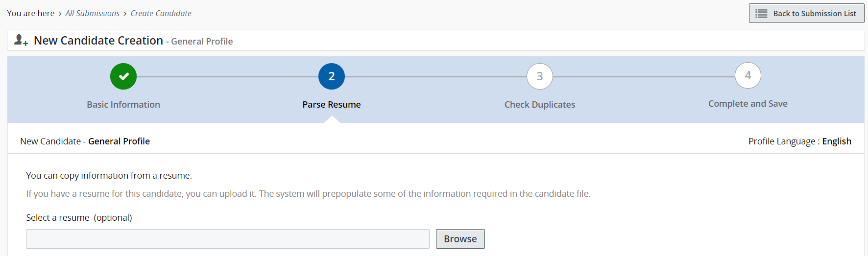Open the Complete and Save step label
Screen dimensions: 868x256
(x=748, y=104)
